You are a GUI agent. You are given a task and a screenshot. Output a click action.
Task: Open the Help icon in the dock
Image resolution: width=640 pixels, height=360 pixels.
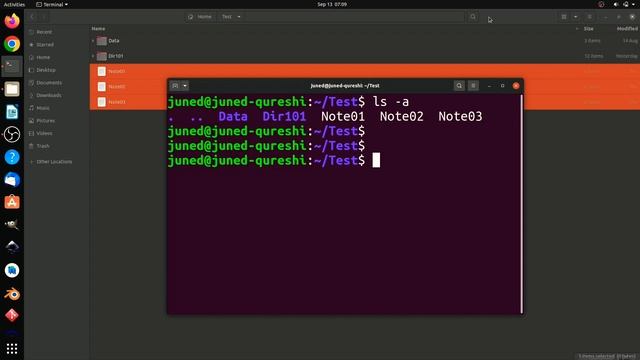[12, 157]
